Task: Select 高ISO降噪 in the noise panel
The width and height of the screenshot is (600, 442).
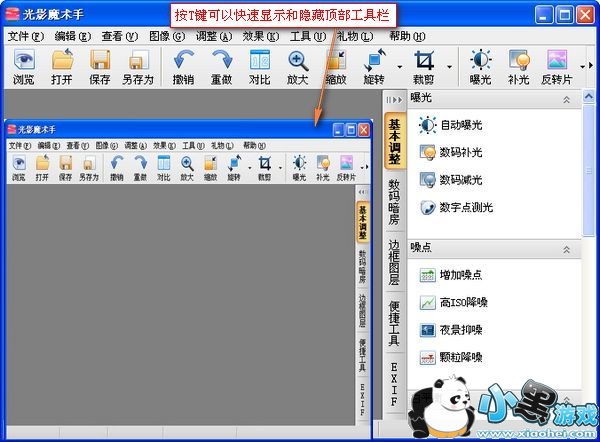Action: coord(453,303)
